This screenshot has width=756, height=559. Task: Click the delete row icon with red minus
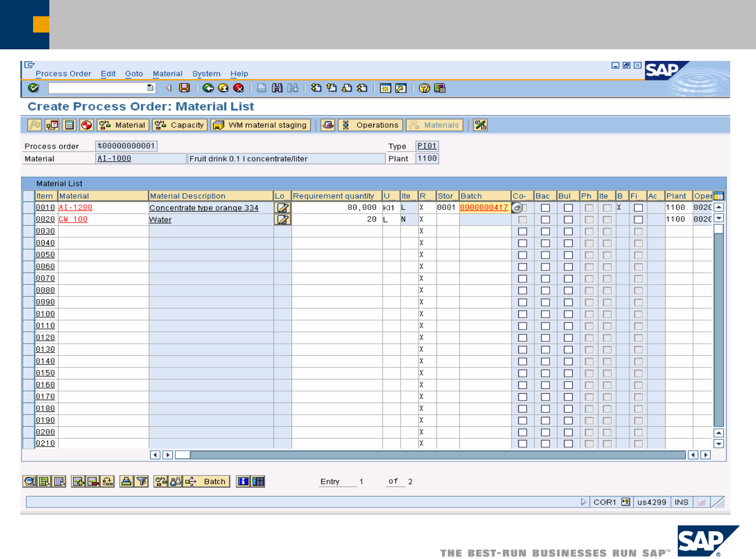point(93,481)
